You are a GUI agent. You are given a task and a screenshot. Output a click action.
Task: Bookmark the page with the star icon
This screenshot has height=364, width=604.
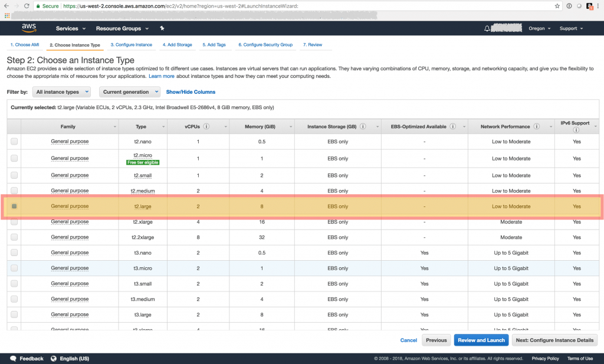[x=557, y=6]
